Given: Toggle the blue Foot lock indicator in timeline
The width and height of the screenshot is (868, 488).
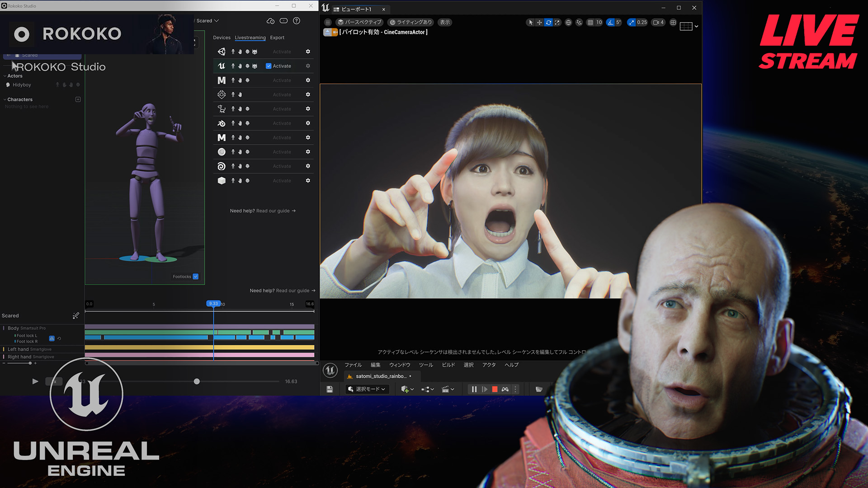Looking at the screenshot, I should (x=52, y=338).
